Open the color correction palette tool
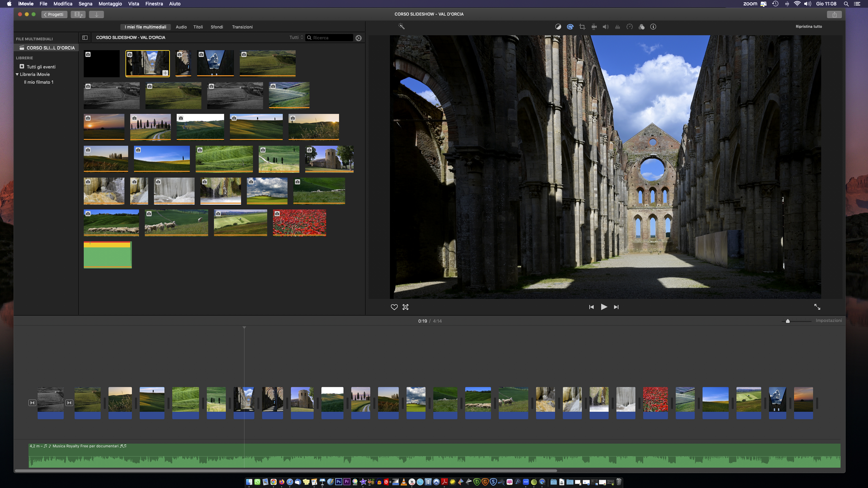Image resolution: width=868 pixels, height=488 pixels. tap(570, 27)
